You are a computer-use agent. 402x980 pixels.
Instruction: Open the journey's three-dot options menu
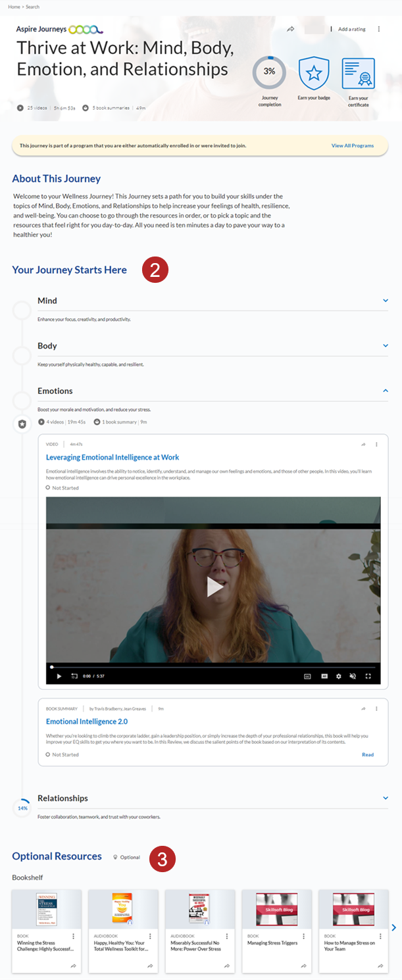pyautogui.click(x=379, y=30)
